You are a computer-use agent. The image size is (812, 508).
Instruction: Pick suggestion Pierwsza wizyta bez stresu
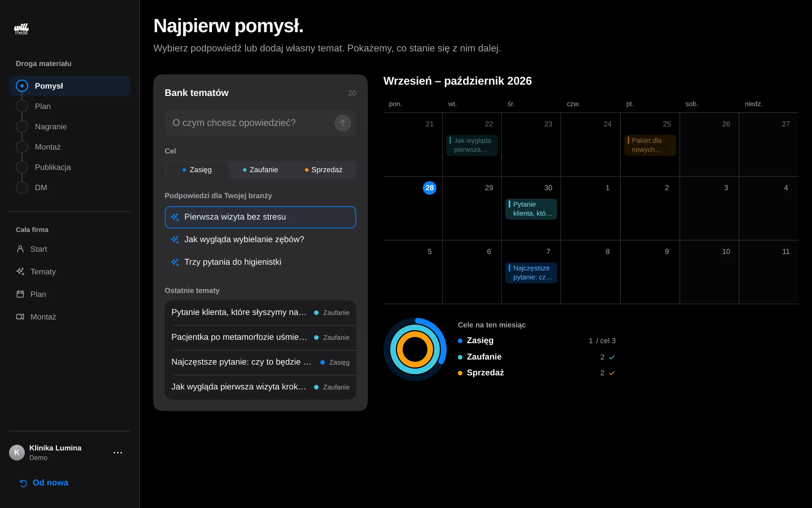(x=261, y=217)
